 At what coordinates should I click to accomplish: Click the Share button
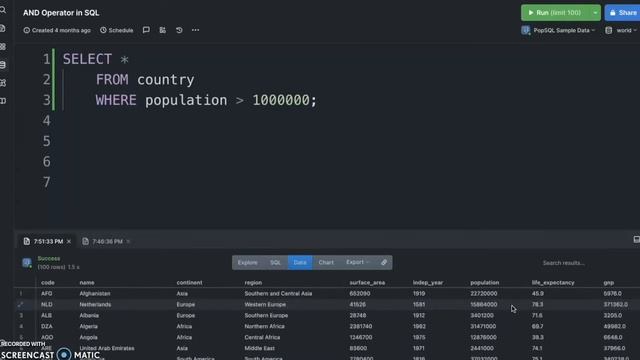click(622, 13)
